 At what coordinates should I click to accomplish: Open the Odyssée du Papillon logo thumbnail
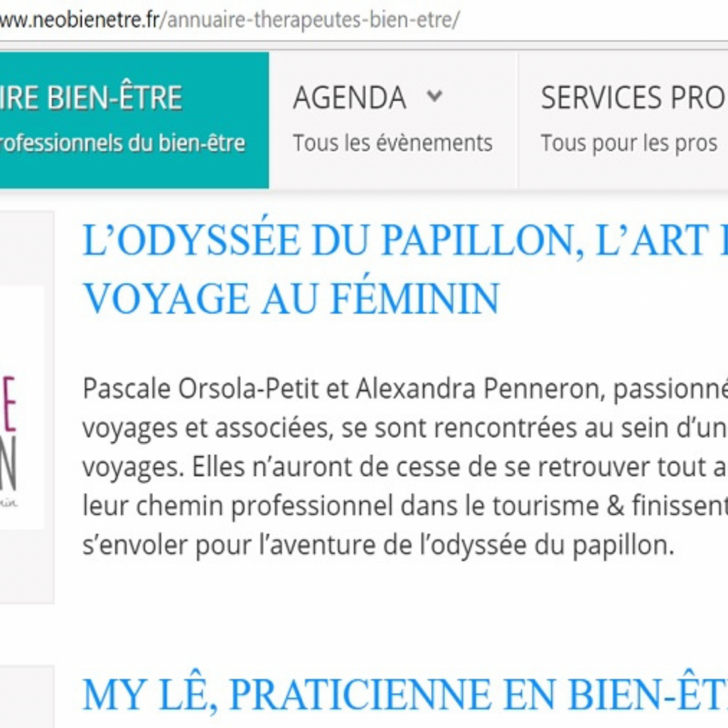[22, 407]
